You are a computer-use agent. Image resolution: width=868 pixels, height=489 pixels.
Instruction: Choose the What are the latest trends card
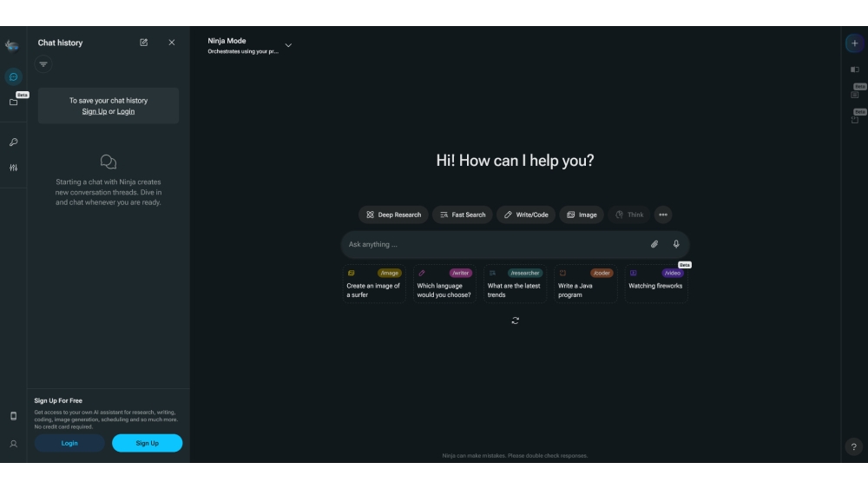point(515,283)
